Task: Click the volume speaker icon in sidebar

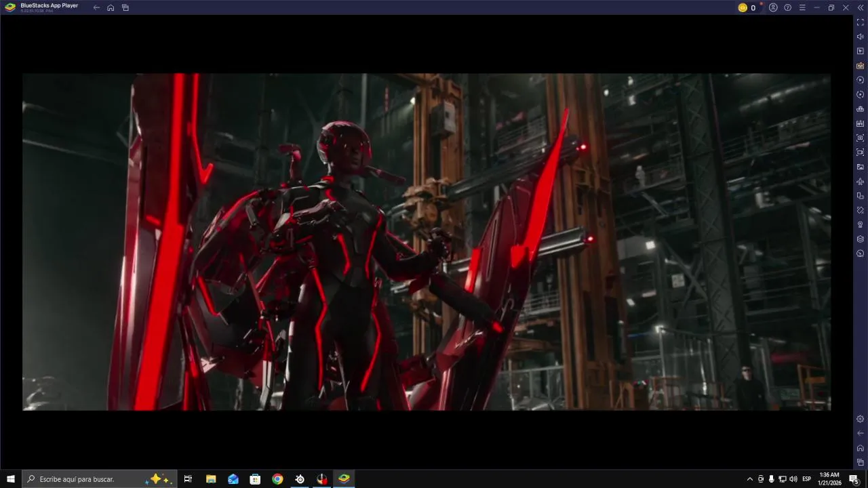Action: pyautogui.click(x=861, y=37)
